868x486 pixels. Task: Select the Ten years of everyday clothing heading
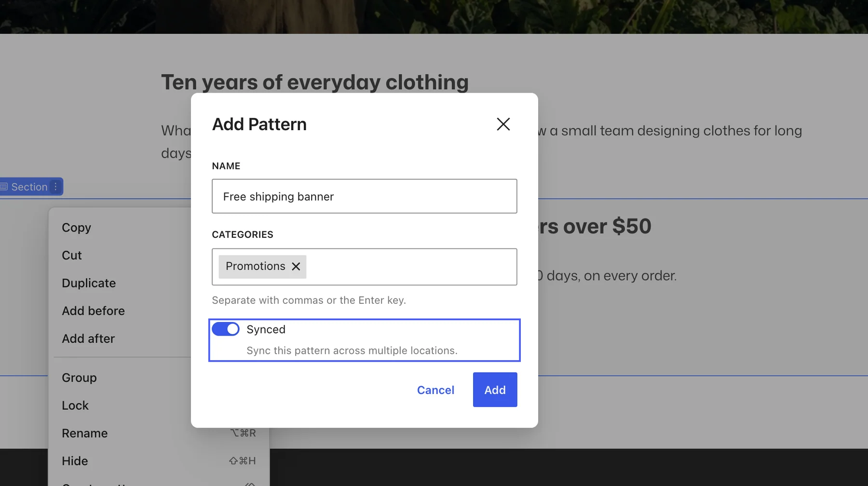pyautogui.click(x=315, y=82)
